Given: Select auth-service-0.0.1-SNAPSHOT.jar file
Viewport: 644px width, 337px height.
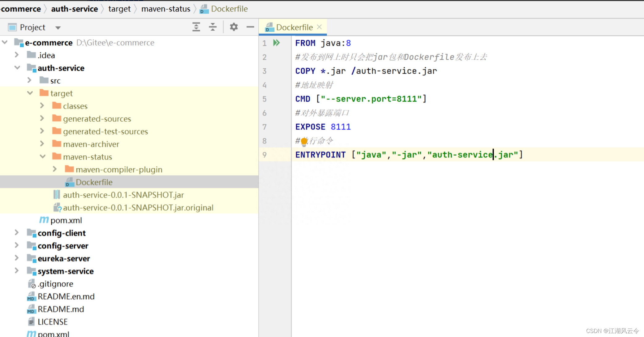Looking at the screenshot, I should point(123,195).
